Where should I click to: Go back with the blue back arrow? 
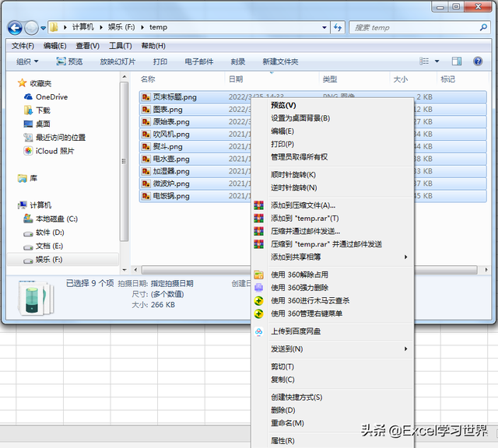[15, 28]
